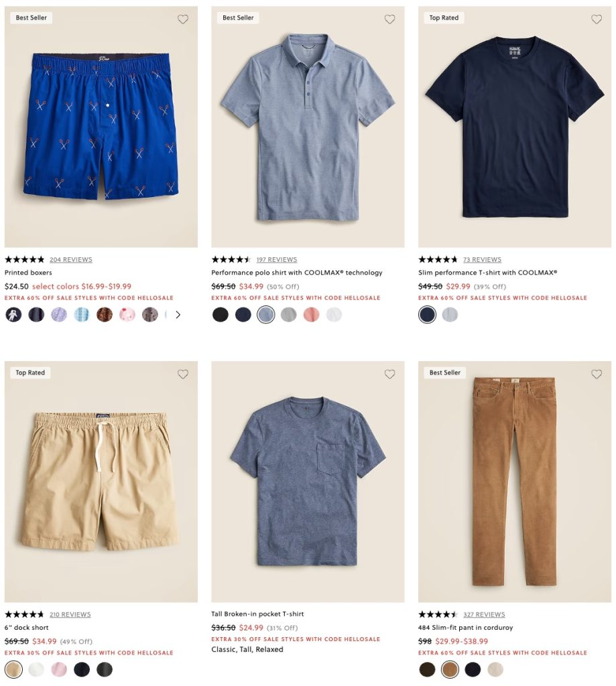Select astronaut print boxer swatch
The height and width of the screenshot is (686, 616).
point(13,315)
